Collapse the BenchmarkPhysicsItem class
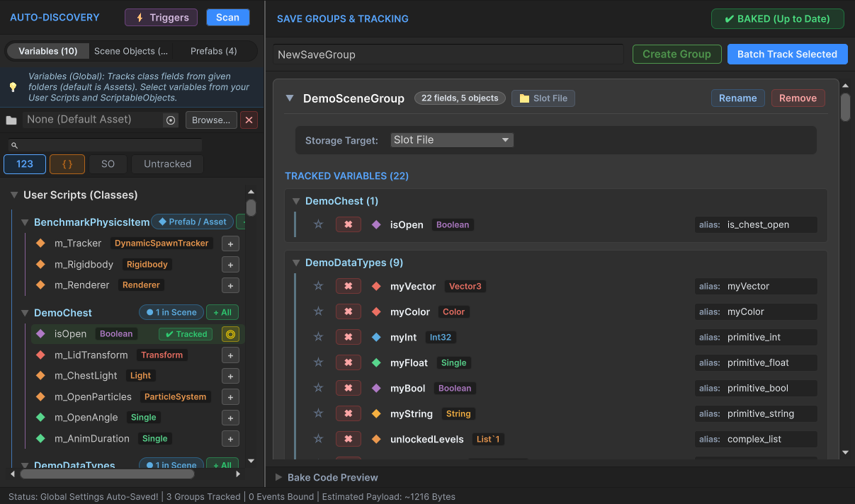This screenshot has width=855, height=504. click(x=25, y=222)
